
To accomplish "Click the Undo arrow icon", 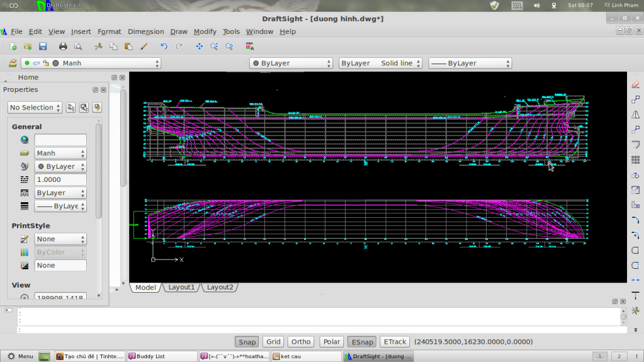I will click(164, 47).
